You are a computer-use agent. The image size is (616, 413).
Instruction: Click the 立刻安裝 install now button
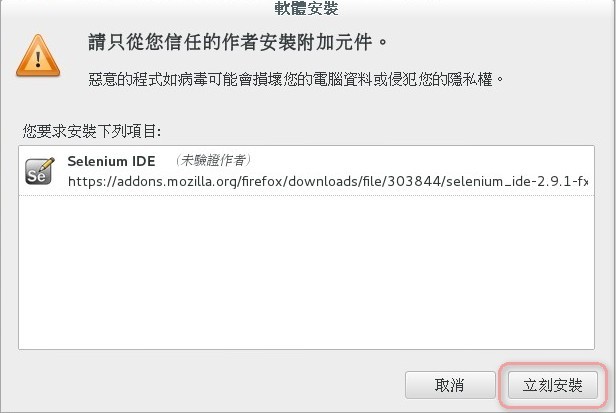(x=553, y=385)
